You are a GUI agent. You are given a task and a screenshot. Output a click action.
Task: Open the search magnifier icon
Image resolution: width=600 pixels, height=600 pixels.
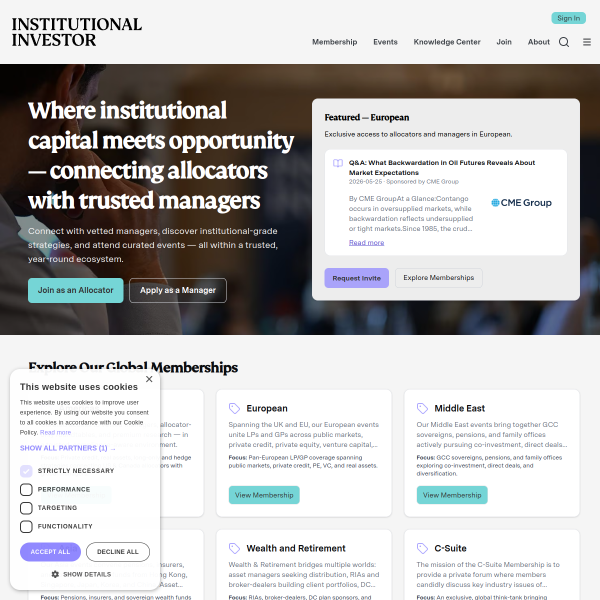[x=564, y=42]
